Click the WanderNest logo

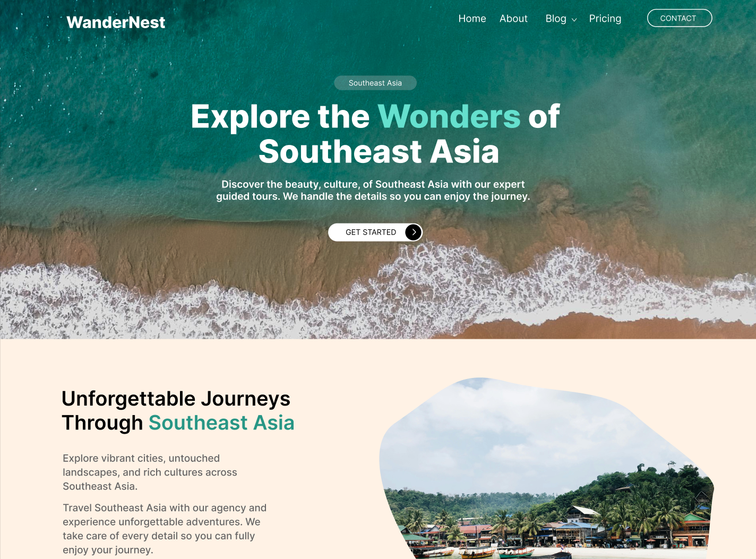[x=116, y=22]
